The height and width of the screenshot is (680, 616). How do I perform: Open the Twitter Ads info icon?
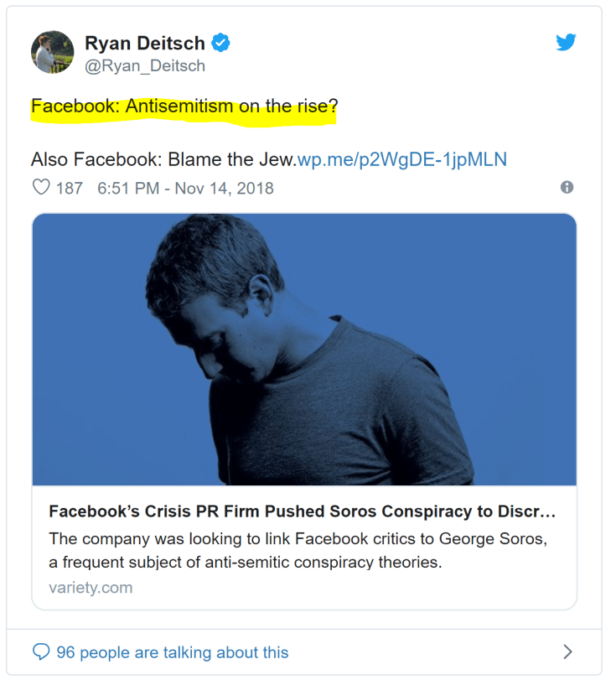(x=567, y=187)
